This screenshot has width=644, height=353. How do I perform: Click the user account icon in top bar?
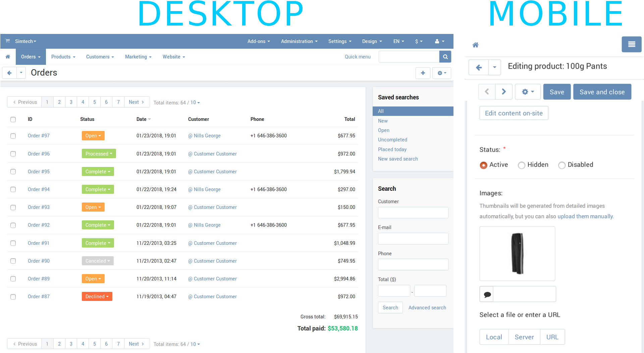[x=439, y=41]
